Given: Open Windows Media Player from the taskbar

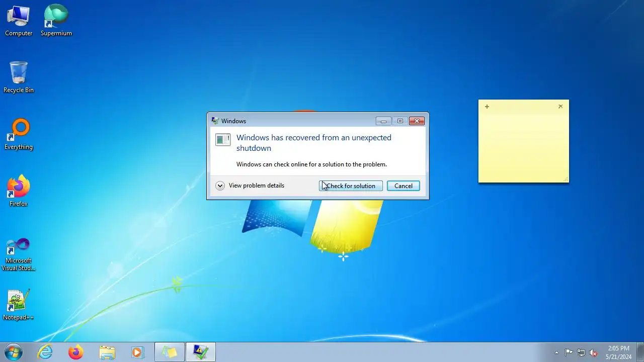Looking at the screenshot, I should (x=137, y=352).
